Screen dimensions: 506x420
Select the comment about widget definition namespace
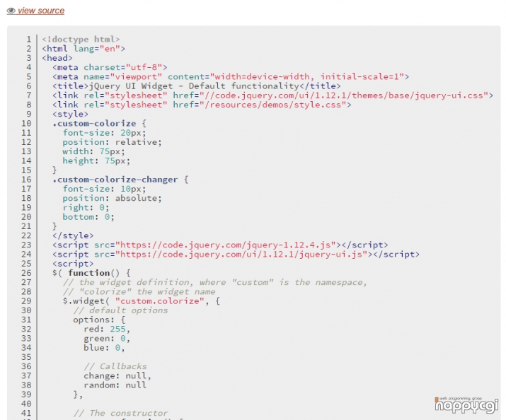click(215, 282)
